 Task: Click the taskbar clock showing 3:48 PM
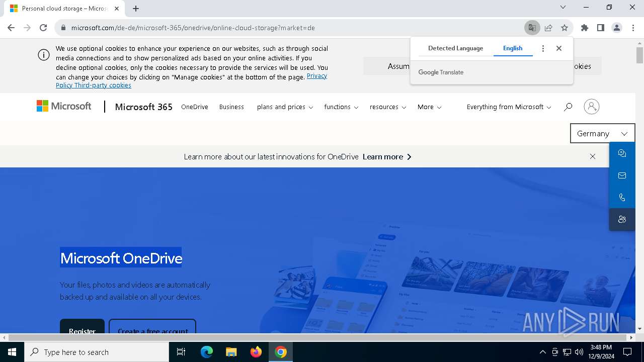(601, 352)
